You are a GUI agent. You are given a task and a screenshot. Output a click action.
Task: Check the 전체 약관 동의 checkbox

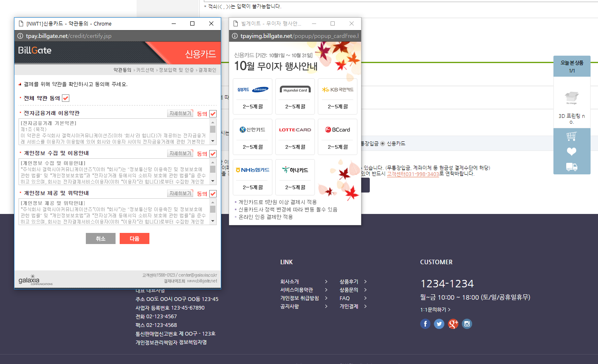66,98
